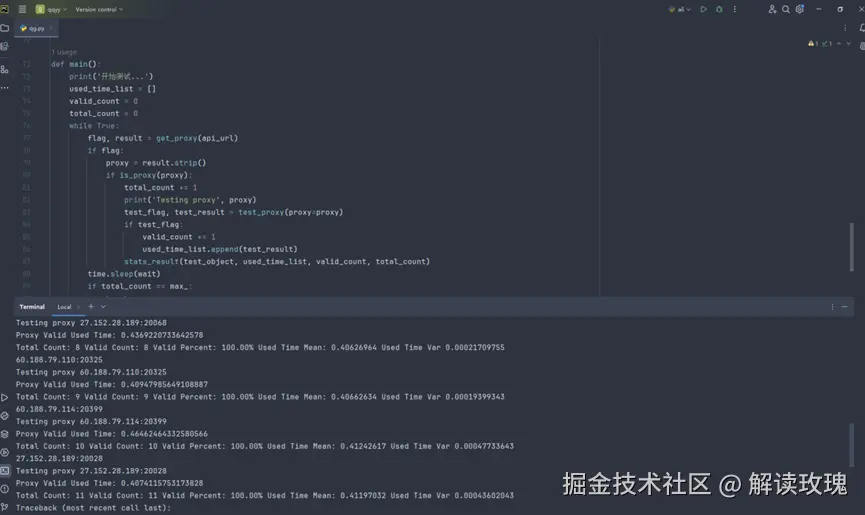Viewport: 865px width, 515px height.
Task: Go to next highlighted problem arrow
Action: [848, 44]
